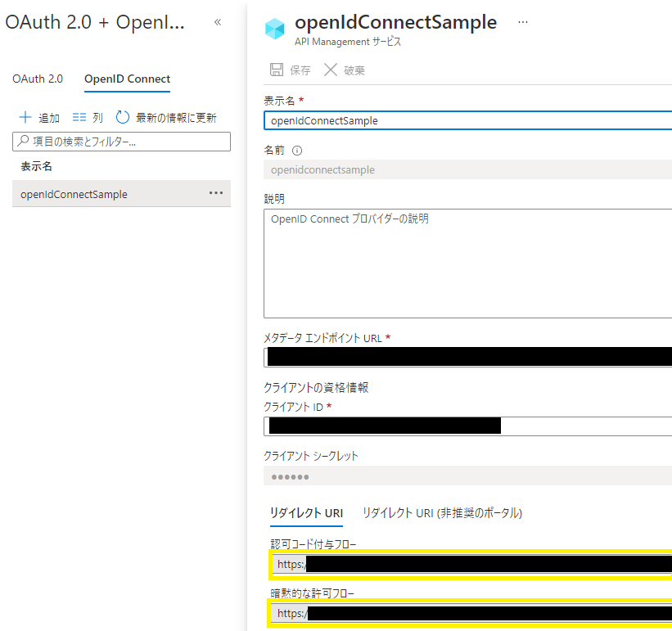Click the circular refresh icon
The height and width of the screenshot is (631, 672).
click(x=123, y=117)
